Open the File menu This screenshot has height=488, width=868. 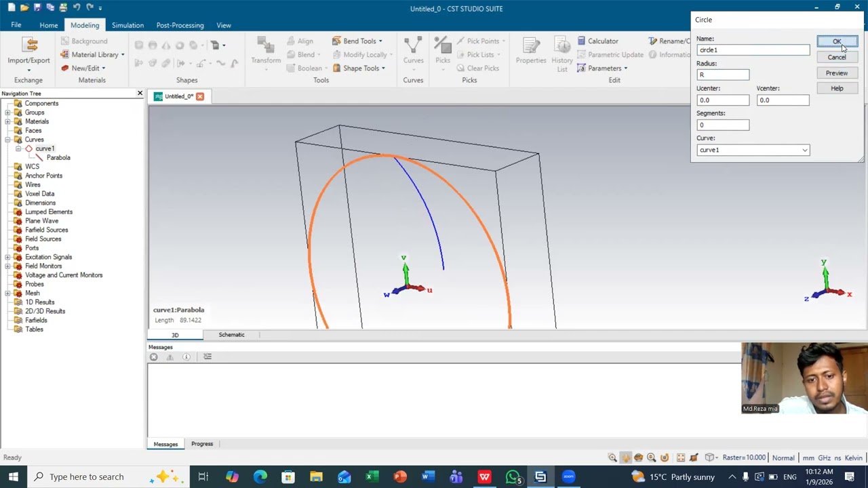[x=16, y=25]
